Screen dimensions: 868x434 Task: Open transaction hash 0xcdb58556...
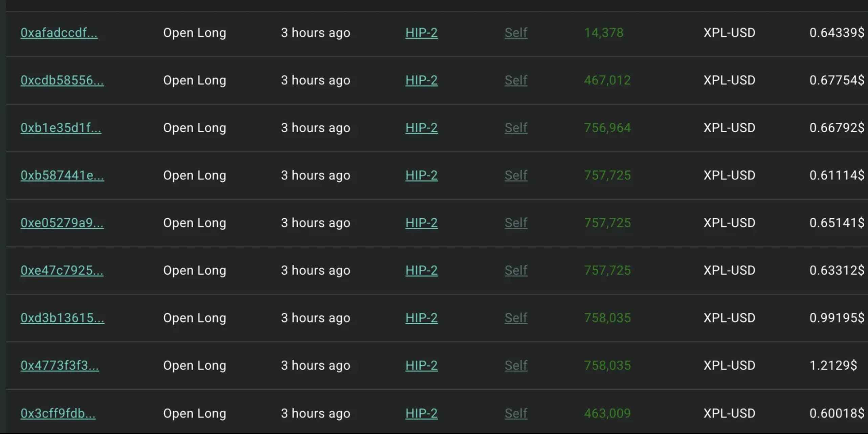click(62, 80)
